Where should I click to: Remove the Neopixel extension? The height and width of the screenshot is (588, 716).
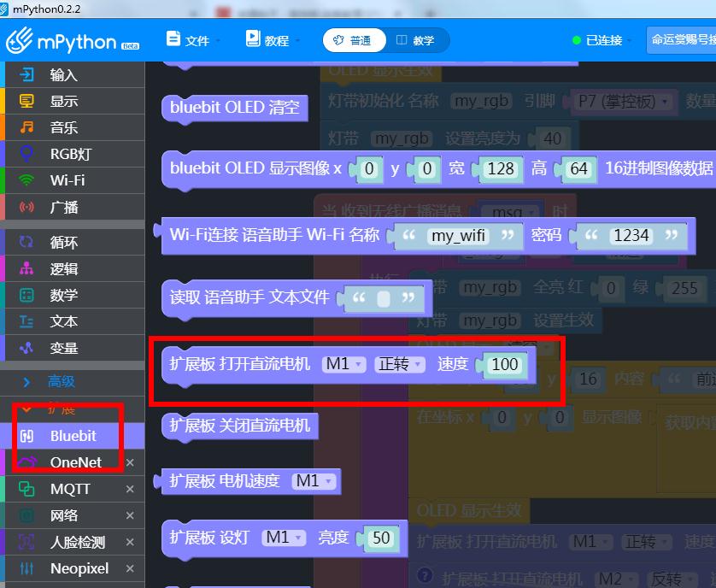130,568
